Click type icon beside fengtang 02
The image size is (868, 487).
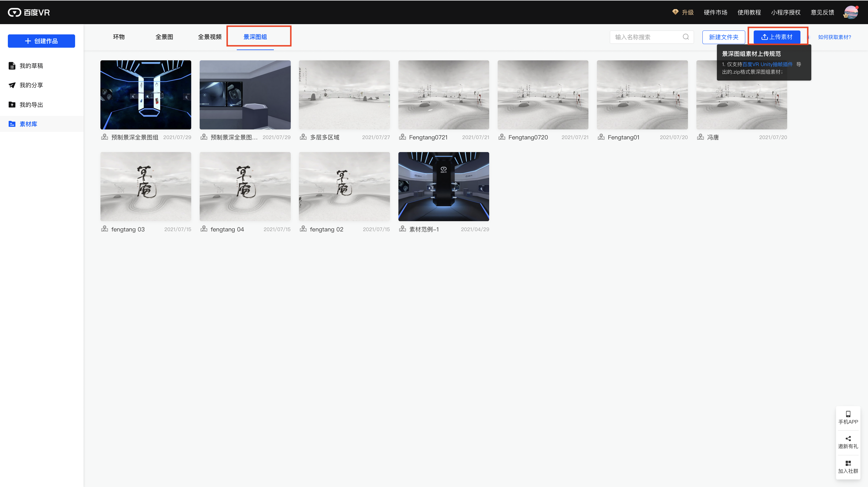303,229
